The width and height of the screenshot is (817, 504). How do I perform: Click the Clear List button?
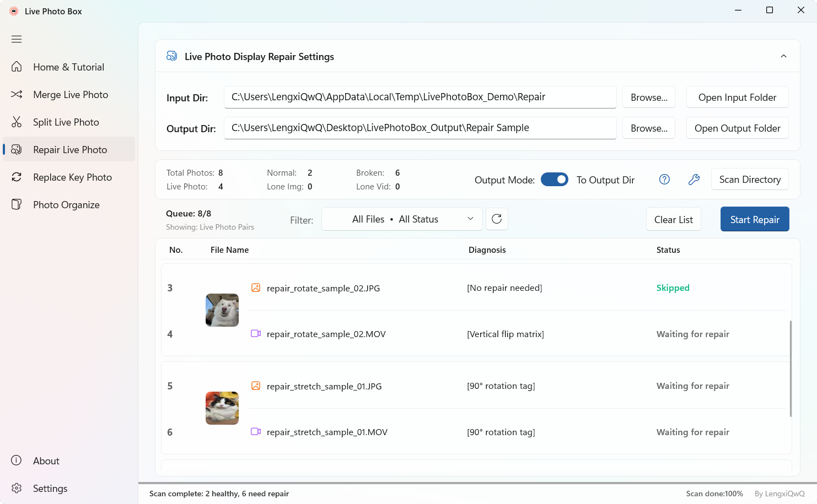click(674, 219)
